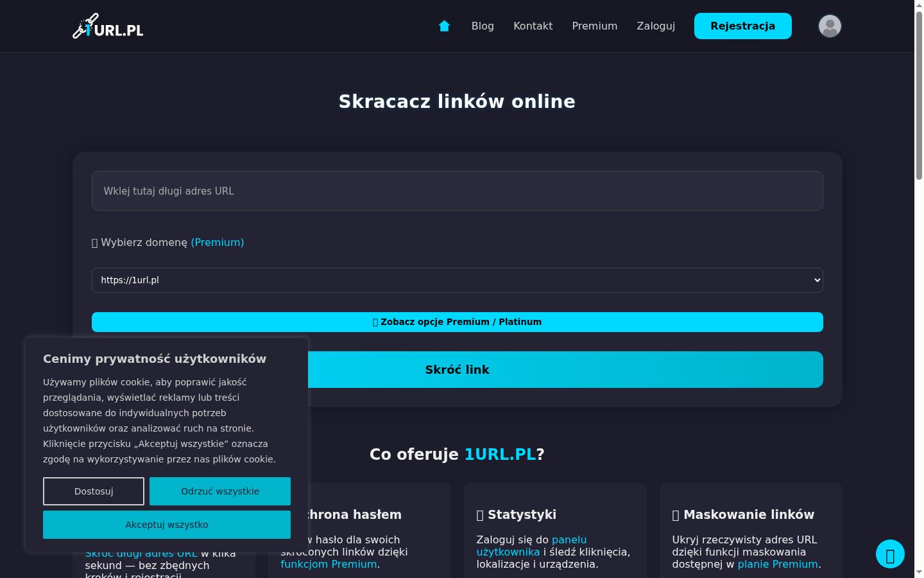Open the user avatar icon
Viewport: 924px width, 578px height.
click(830, 26)
